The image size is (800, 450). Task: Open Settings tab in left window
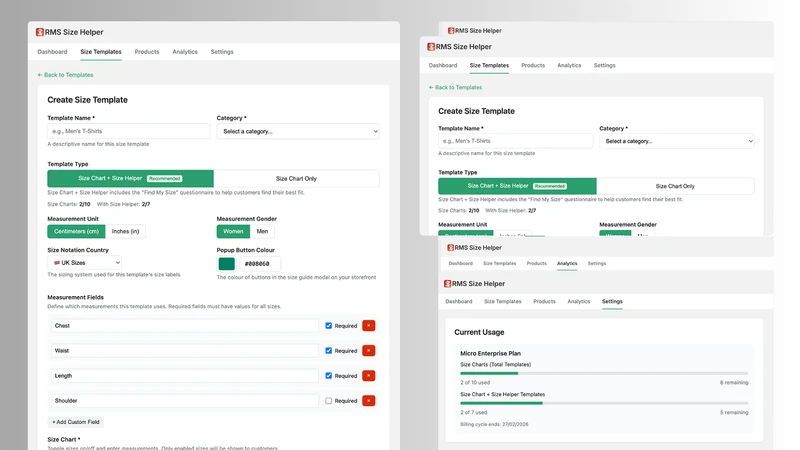[222, 52]
